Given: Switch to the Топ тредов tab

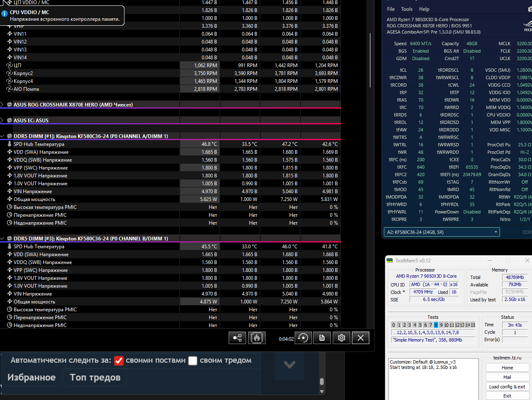Looking at the screenshot, I should click(95, 377).
